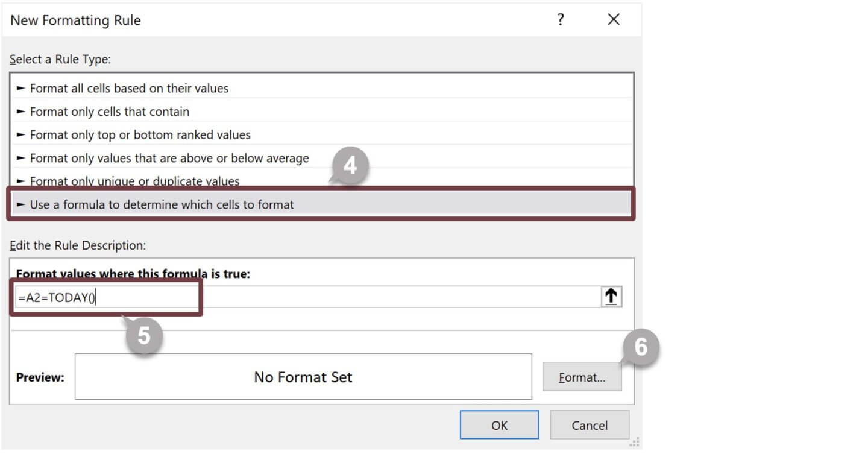Click the 'No Format Set' preview box
This screenshot has height=454, width=868.
pos(302,377)
